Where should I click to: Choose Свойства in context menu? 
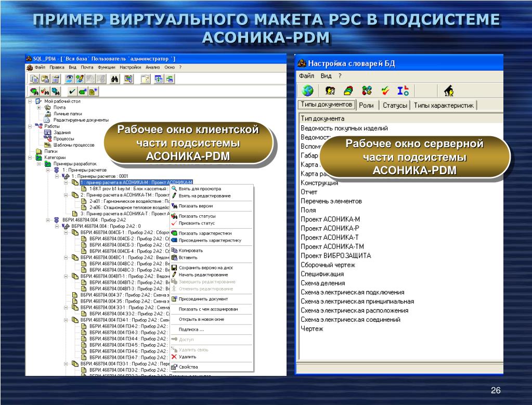pos(188,367)
